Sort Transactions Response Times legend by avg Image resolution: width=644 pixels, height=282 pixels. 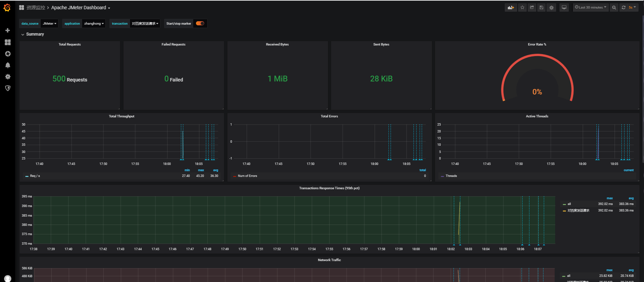point(631,198)
